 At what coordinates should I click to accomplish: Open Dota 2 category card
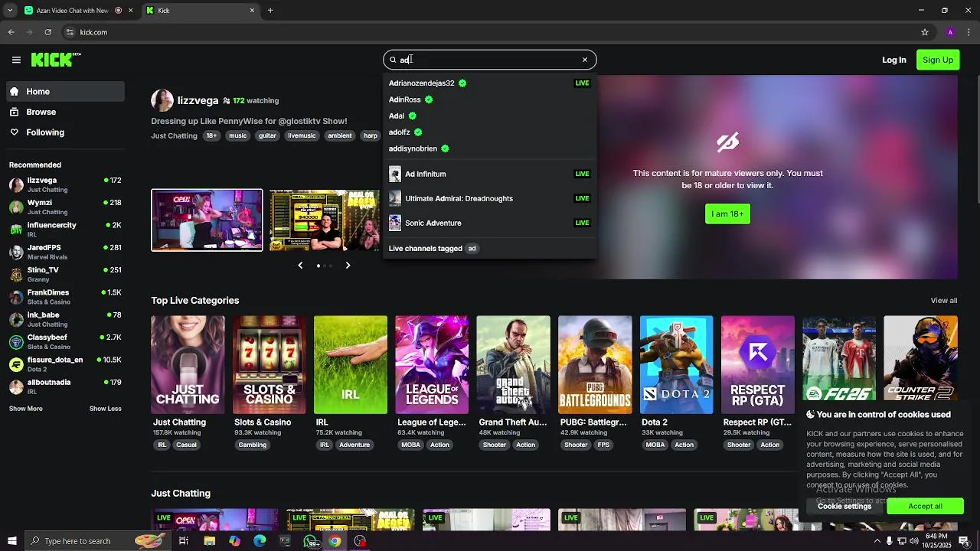pos(676,364)
